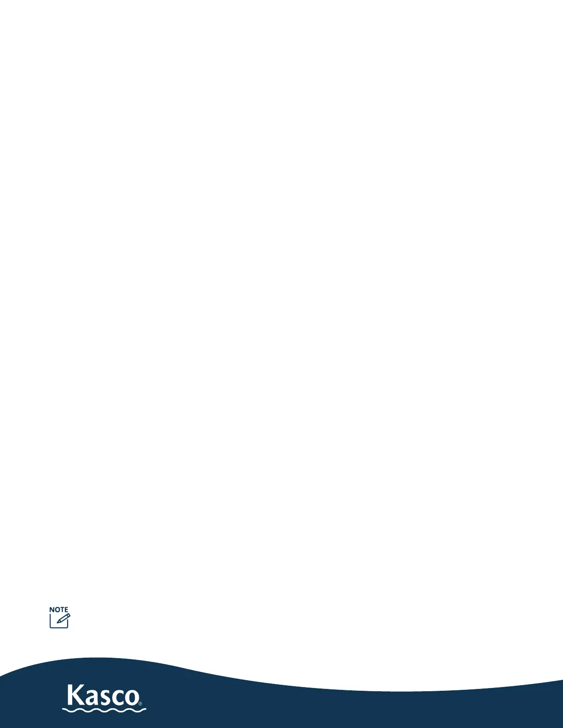Screen dimensions: 563x728
Task: Click the Kasco logo in the footer
Action: pyautogui.click(x=104, y=698)
